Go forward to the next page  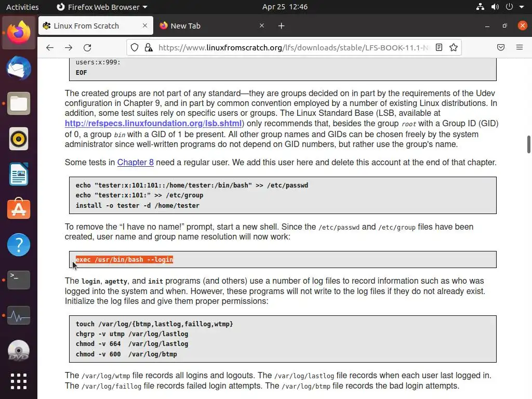69,47
